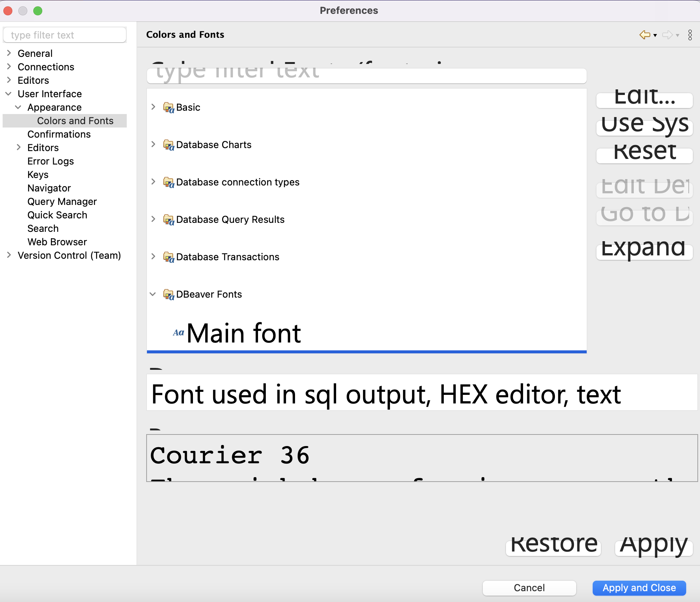The width and height of the screenshot is (700, 602).
Task: Click the Database connection types folder icon
Action: (x=169, y=182)
